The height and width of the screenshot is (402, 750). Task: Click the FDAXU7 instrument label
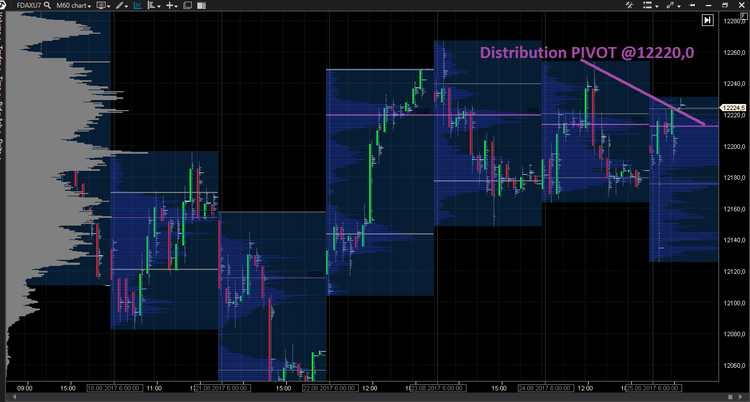click(x=29, y=5)
